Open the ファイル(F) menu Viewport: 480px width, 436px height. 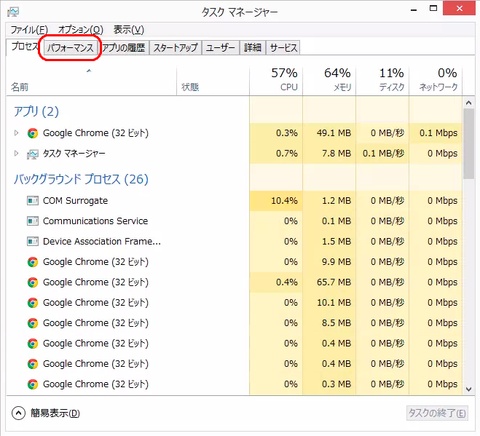click(x=29, y=30)
